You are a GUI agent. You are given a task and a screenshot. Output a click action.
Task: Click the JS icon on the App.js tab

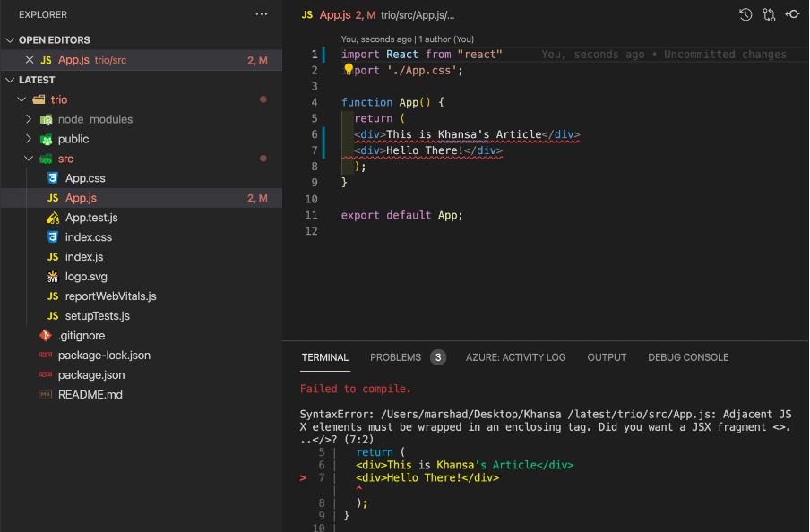(x=306, y=14)
